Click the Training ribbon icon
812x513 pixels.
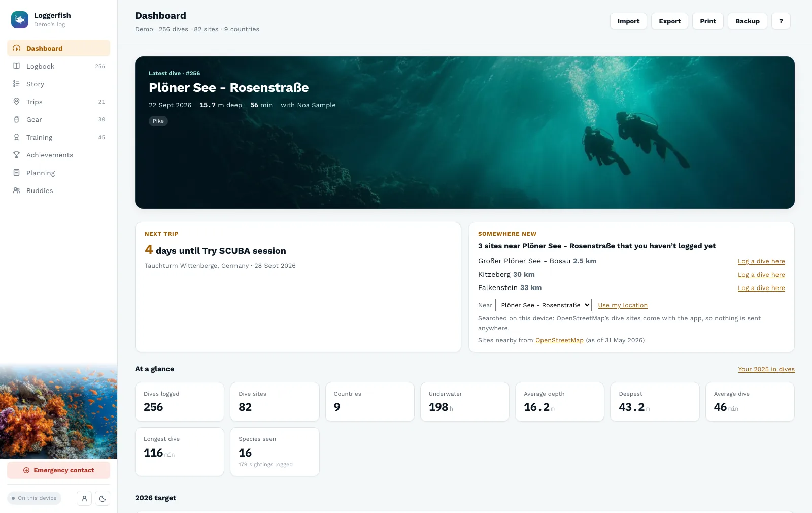pyautogui.click(x=17, y=137)
